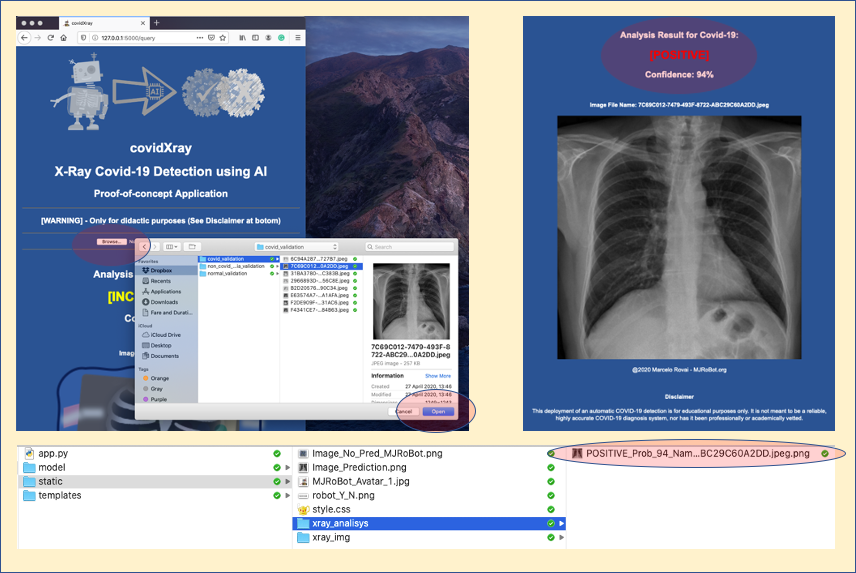The width and height of the screenshot is (856, 573).
Task: Click the Open button in file dialog
Action: point(438,411)
